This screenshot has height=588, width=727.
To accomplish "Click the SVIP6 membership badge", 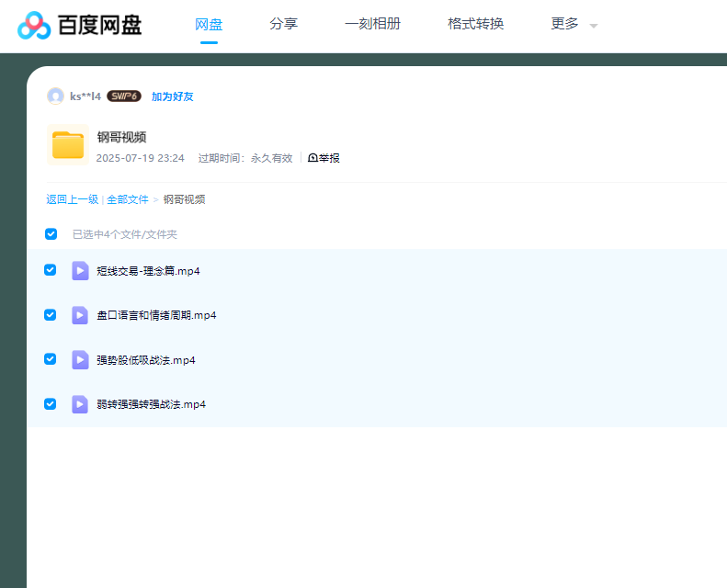I will [x=124, y=96].
